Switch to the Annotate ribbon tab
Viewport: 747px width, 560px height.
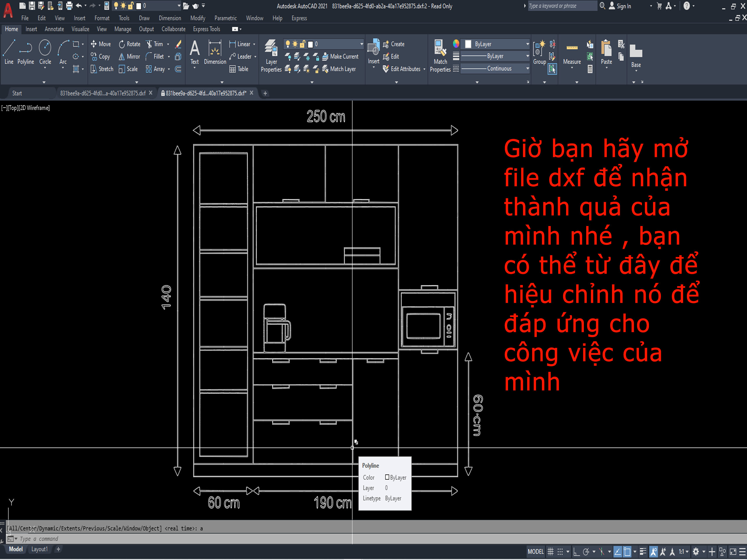54,29
